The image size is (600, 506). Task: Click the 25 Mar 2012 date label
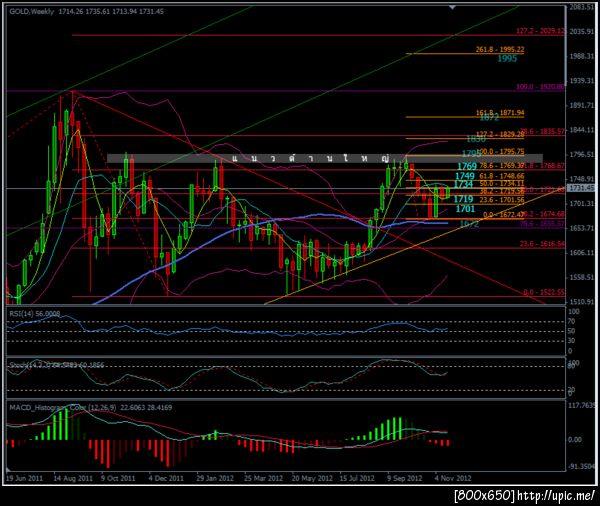263,478
